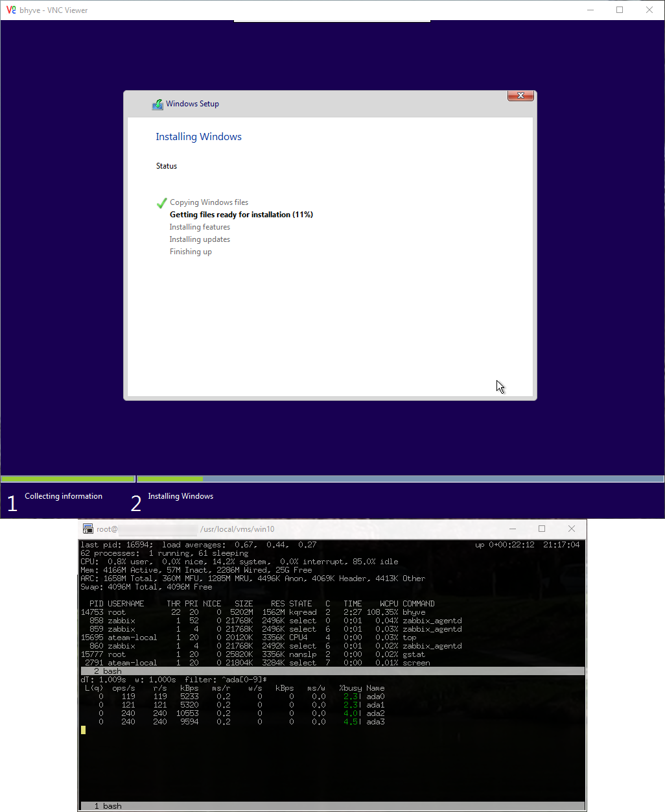Click 'Getting files ready for installation (11%)' line
This screenshot has width=665, height=812.
(x=241, y=215)
